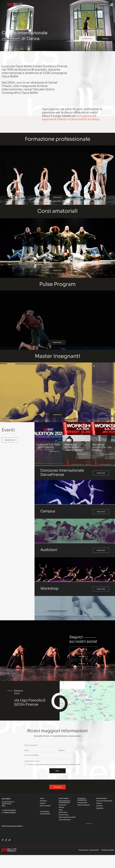Viewport: 115px width, 868px height.
Task: Click the Telefono input field
Action: (74, 750)
